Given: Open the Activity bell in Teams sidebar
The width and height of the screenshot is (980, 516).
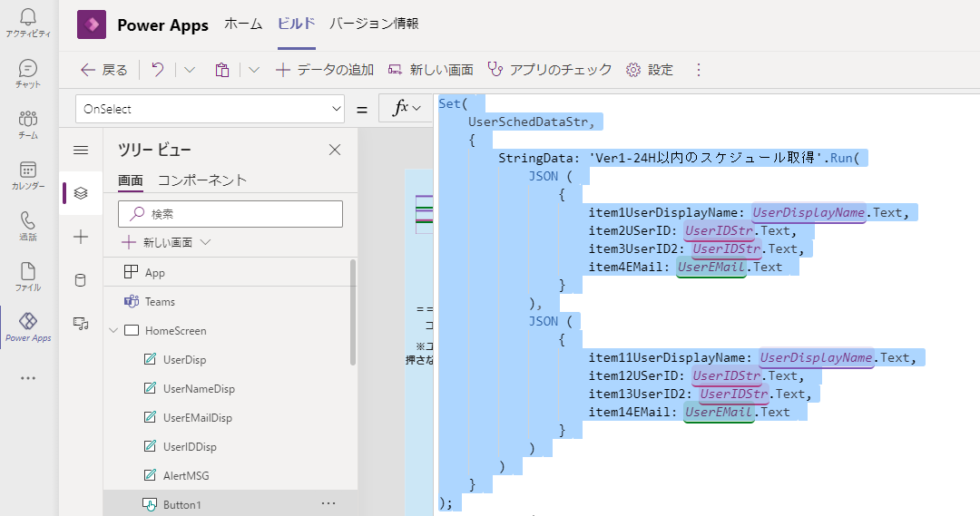Looking at the screenshot, I should 28,23.
